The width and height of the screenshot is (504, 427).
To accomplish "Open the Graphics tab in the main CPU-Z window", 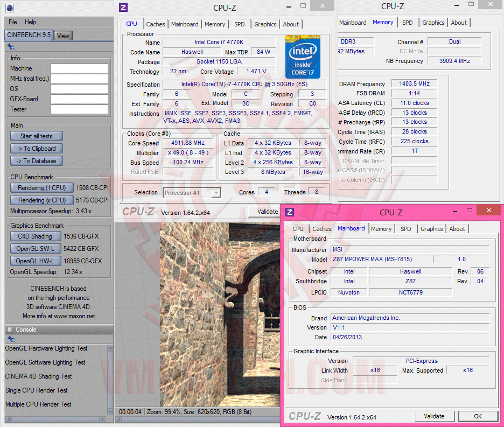I will point(265,24).
